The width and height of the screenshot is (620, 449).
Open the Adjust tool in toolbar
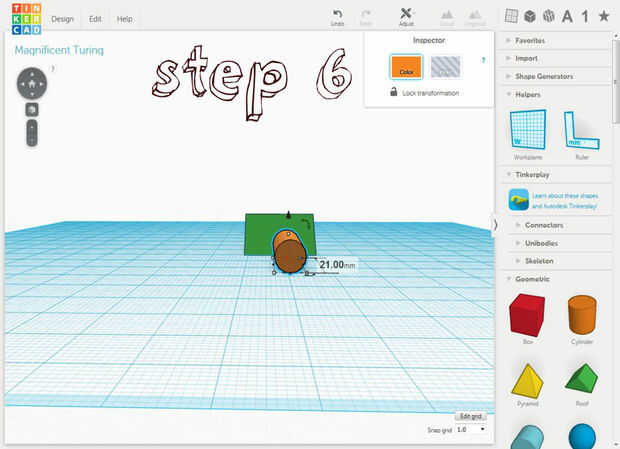pyautogui.click(x=406, y=17)
